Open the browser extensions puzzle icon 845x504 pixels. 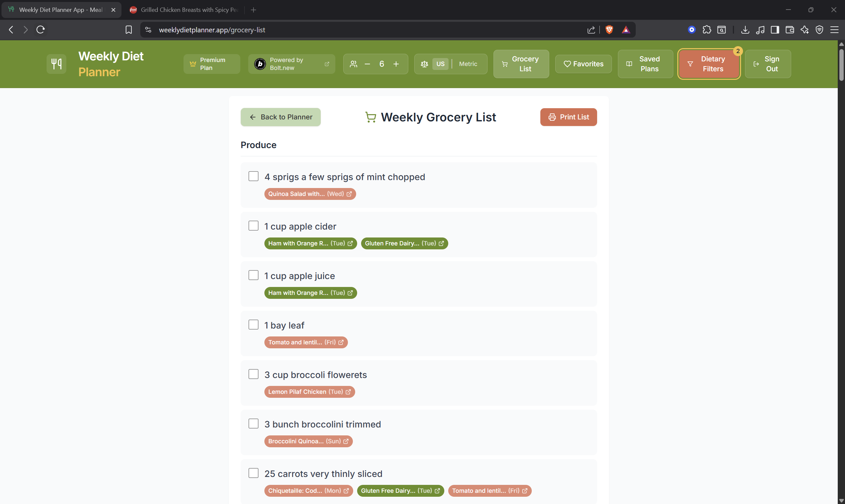tap(707, 30)
